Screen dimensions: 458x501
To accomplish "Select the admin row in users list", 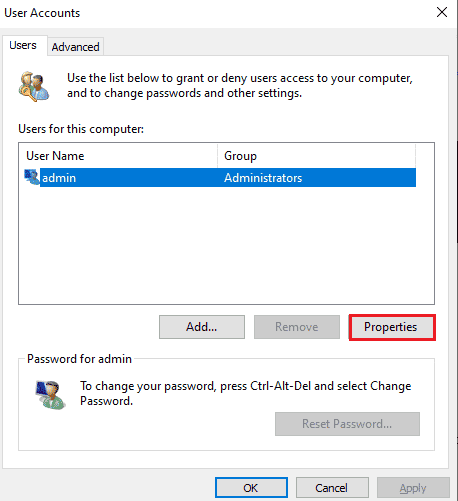I will (x=220, y=177).
